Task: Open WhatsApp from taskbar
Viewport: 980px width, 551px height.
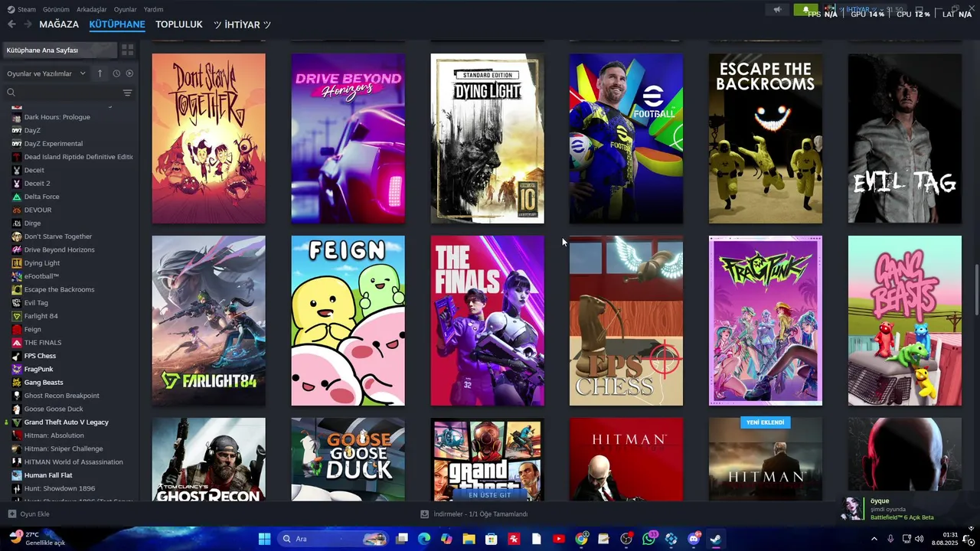Action: 649,539
